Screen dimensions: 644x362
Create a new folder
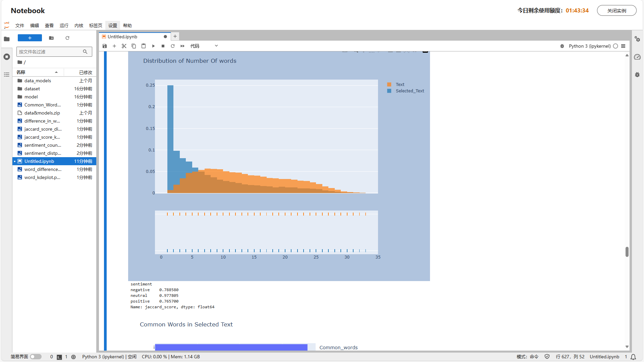[51, 38]
